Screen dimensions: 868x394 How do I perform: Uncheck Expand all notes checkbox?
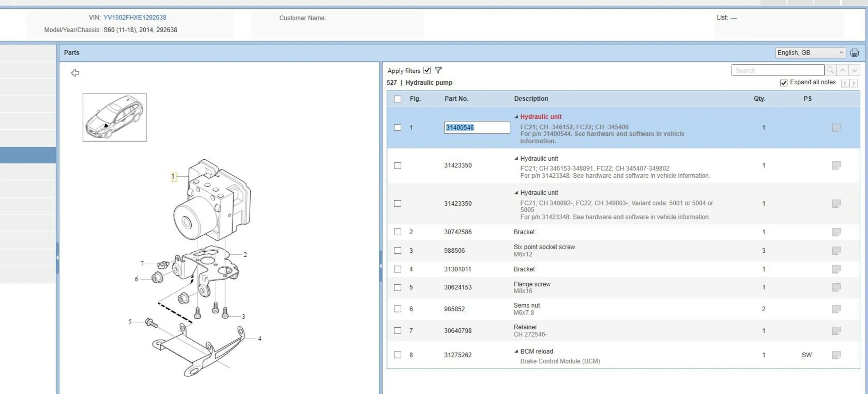[783, 83]
